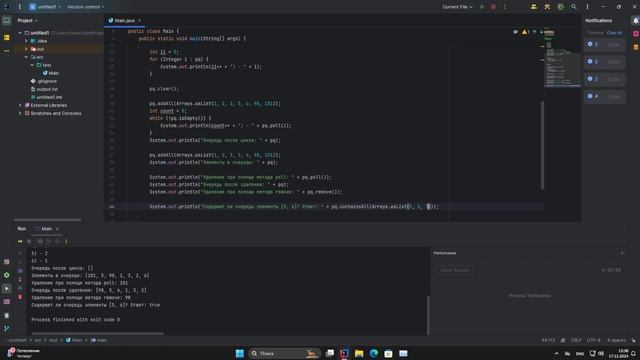This screenshot has height=360, width=640.
Task: Expand the .idea folder
Action: pyautogui.click(x=26, y=41)
